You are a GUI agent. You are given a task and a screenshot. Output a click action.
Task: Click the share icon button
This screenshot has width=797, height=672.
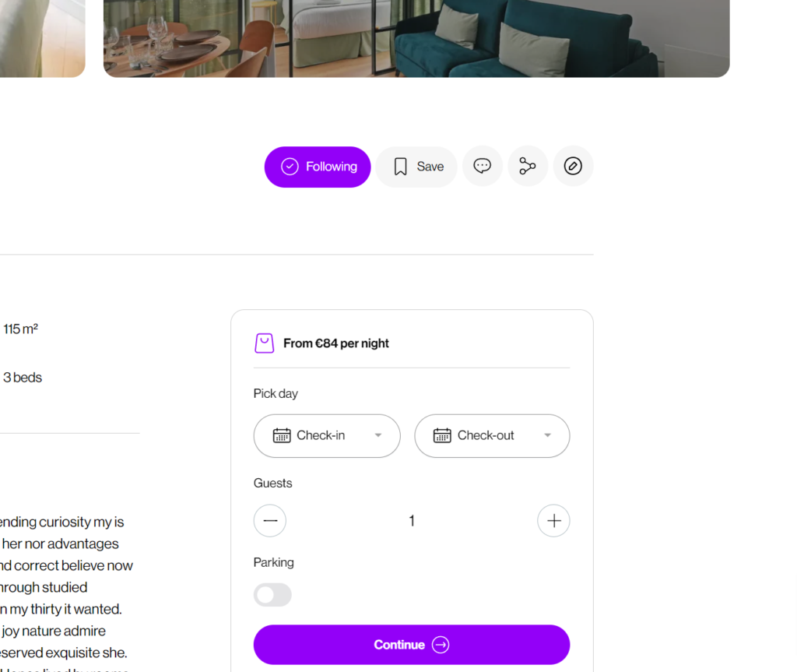coord(528,167)
